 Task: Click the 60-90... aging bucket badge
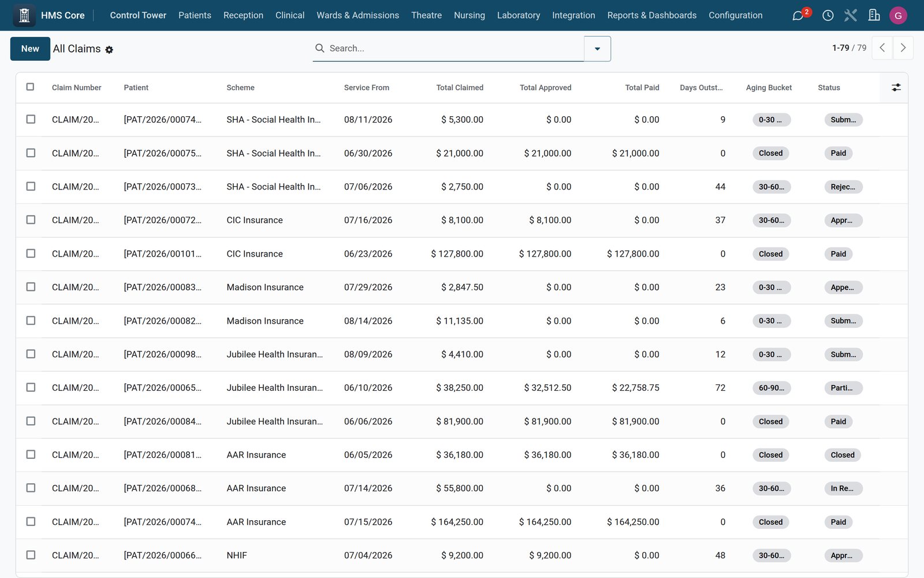point(772,388)
